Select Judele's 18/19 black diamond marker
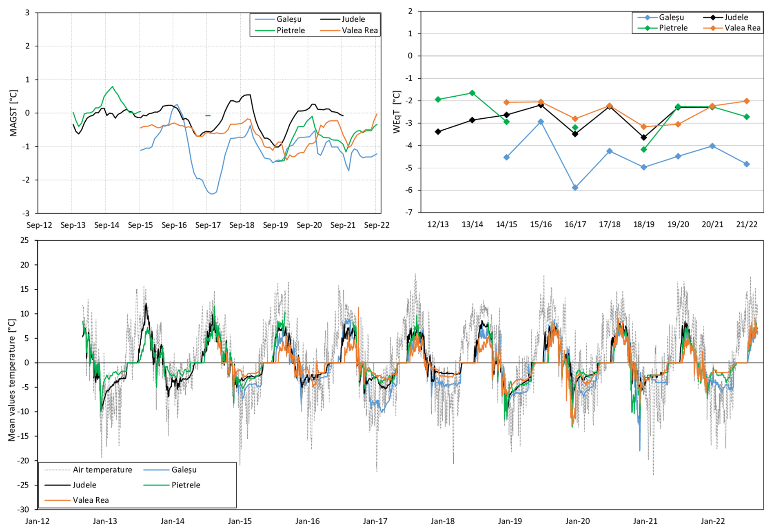The height and width of the screenshot is (532, 772). coord(643,137)
